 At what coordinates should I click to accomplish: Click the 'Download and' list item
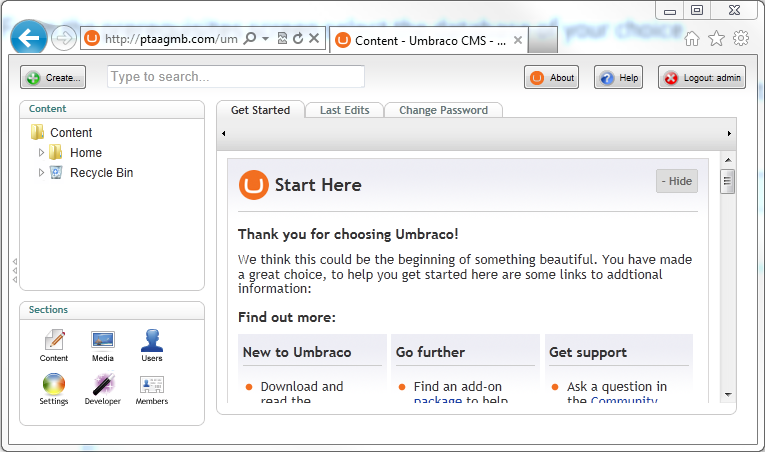point(302,387)
